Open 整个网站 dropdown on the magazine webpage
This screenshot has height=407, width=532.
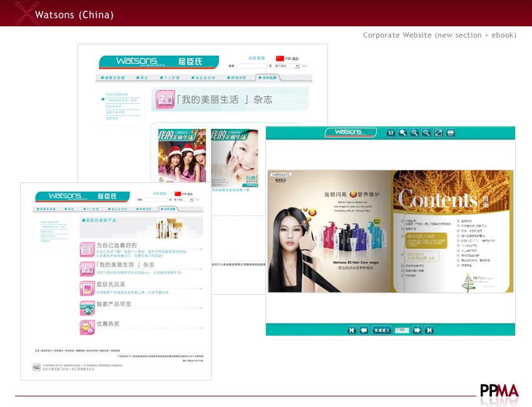[x=287, y=66]
